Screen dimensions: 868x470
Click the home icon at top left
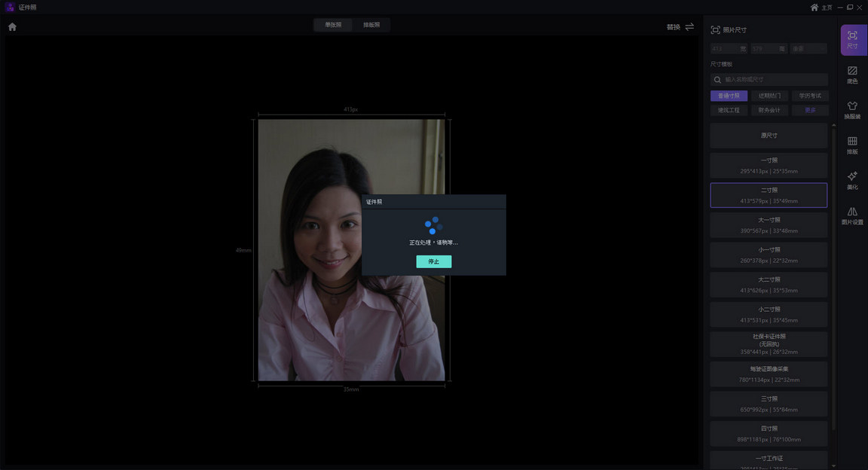tap(12, 27)
